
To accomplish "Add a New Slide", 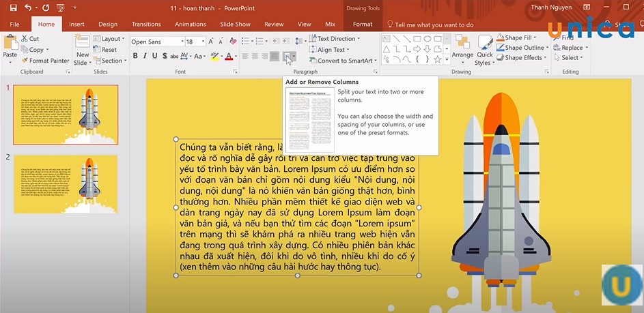I will (83, 50).
